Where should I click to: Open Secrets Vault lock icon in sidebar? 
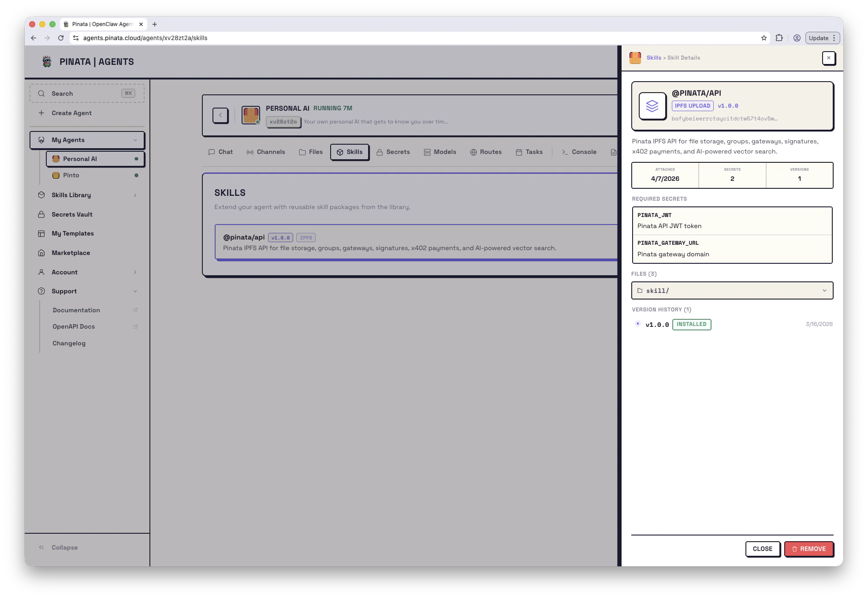pos(41,214)
